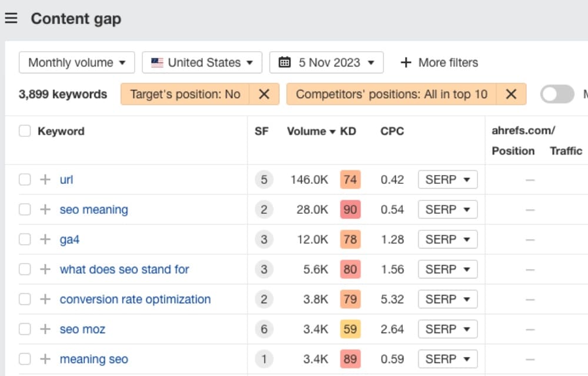Tick the checkbox for 'meaning seo' row
Viewport: 588px width, 376px height.
(x=25, y=359)
